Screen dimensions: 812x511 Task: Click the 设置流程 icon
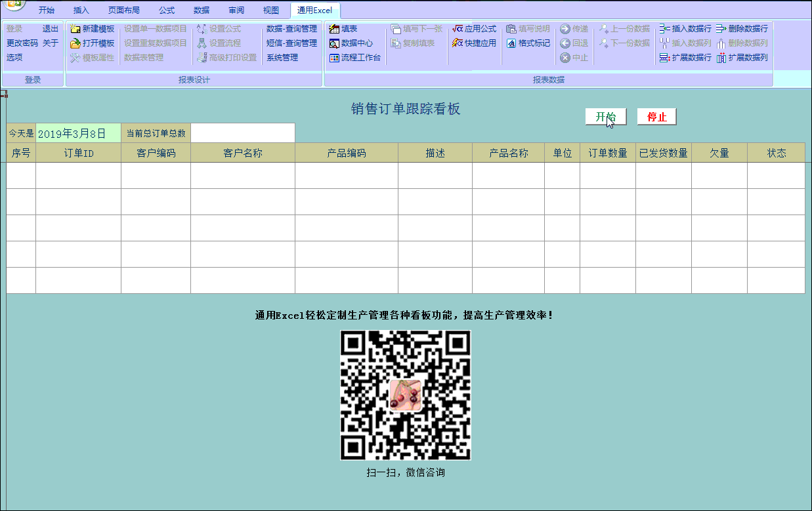click(202, 43)
